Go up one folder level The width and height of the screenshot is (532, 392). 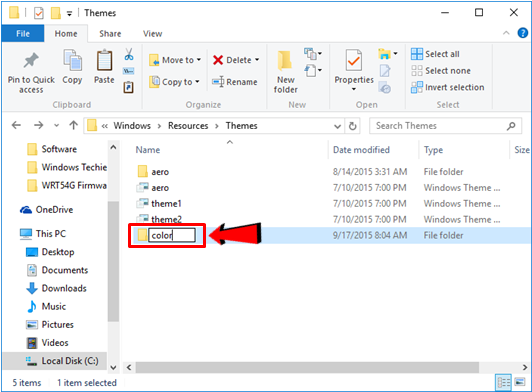73,126
